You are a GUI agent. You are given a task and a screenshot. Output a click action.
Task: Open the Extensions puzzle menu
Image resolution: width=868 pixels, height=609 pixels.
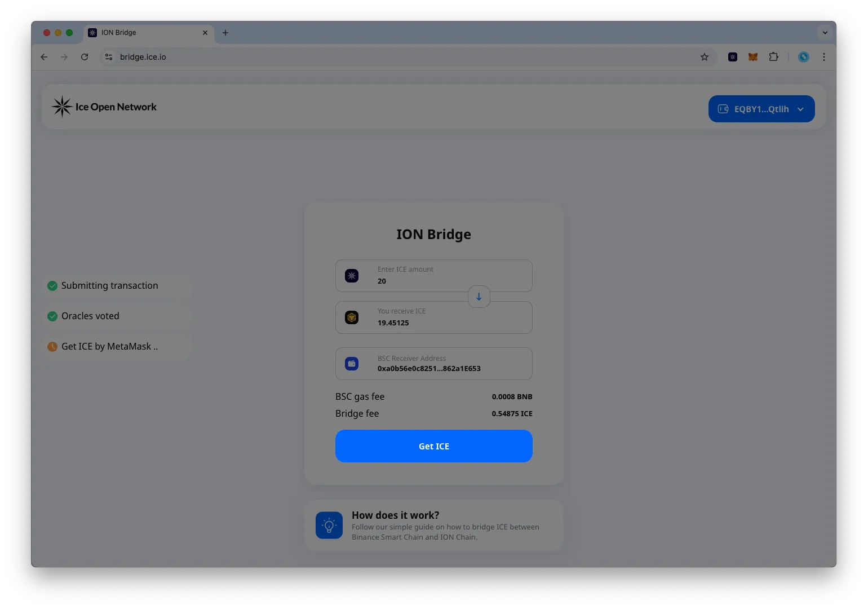tap(773, 57)
